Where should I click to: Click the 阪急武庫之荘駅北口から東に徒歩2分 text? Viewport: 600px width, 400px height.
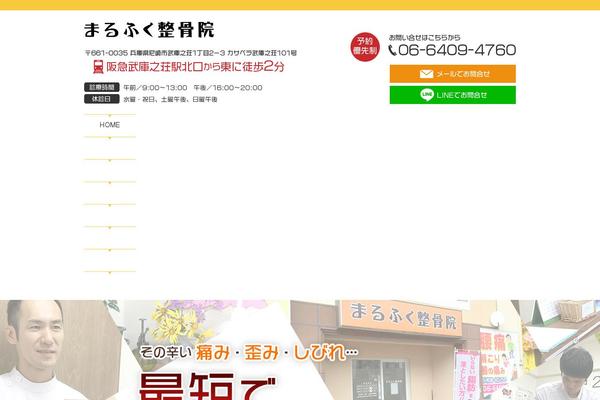tap(196, 67)
